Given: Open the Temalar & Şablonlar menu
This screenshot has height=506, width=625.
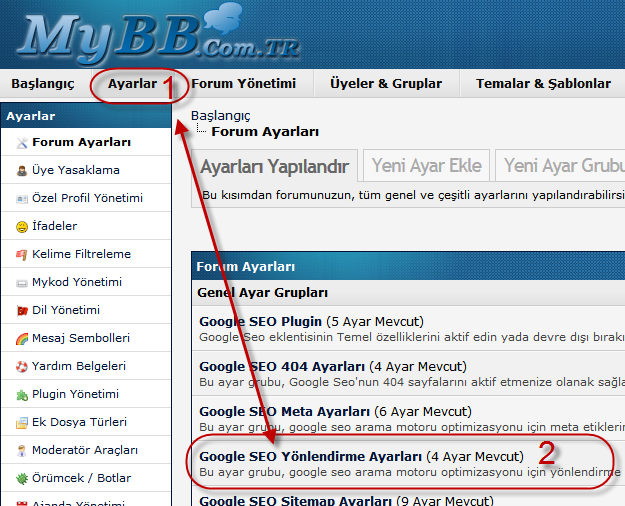Looking at the screenshot, I should [543, 84].
